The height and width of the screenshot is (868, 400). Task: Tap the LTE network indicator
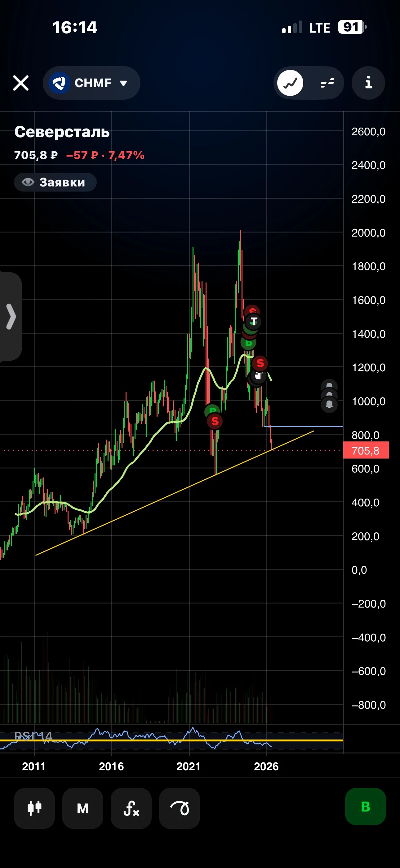pyautogui.click(x=319, y=28)
